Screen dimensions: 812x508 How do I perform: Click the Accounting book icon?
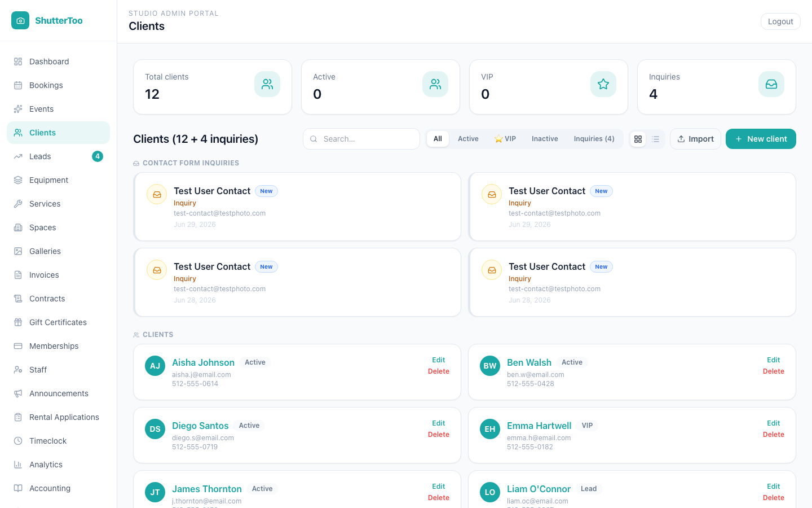(x=18, y=488)
